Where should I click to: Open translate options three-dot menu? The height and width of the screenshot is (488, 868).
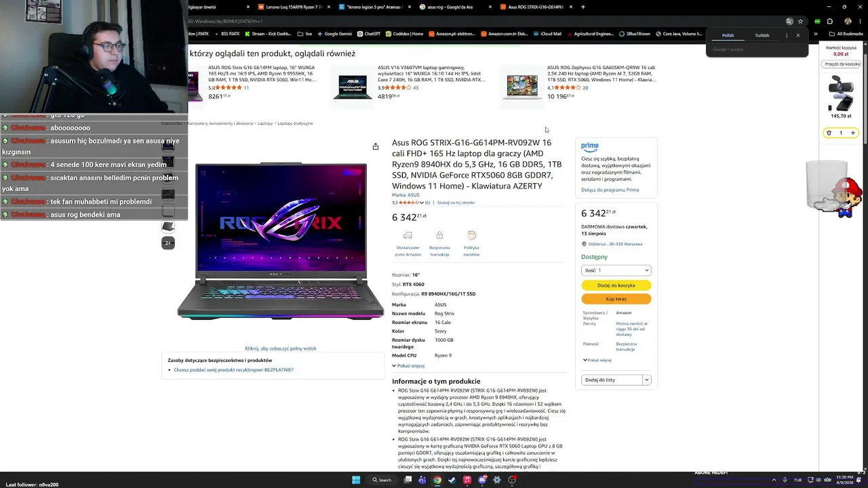click(787, 35)
